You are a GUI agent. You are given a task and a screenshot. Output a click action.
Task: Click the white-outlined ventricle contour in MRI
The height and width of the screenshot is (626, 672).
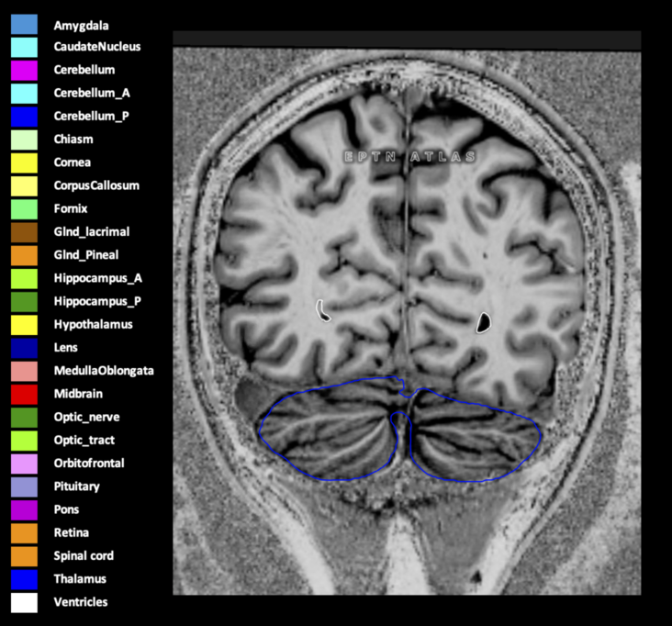(x=322, y=310)
